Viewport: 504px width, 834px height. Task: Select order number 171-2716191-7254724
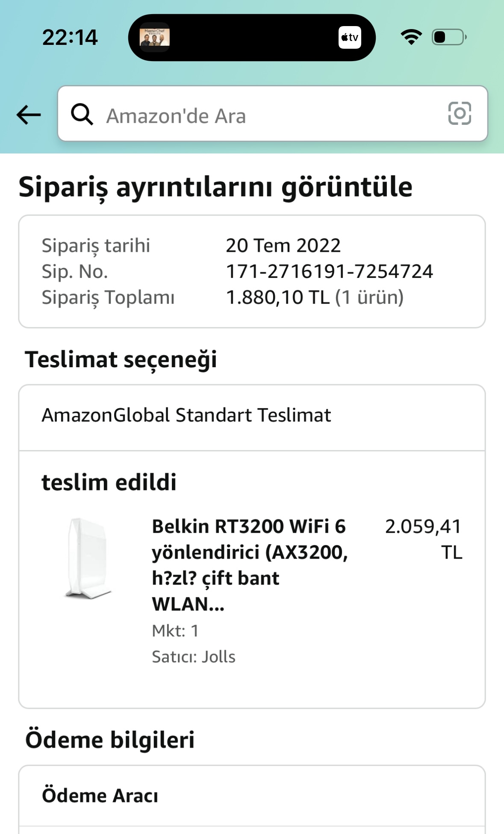(330, 271)
